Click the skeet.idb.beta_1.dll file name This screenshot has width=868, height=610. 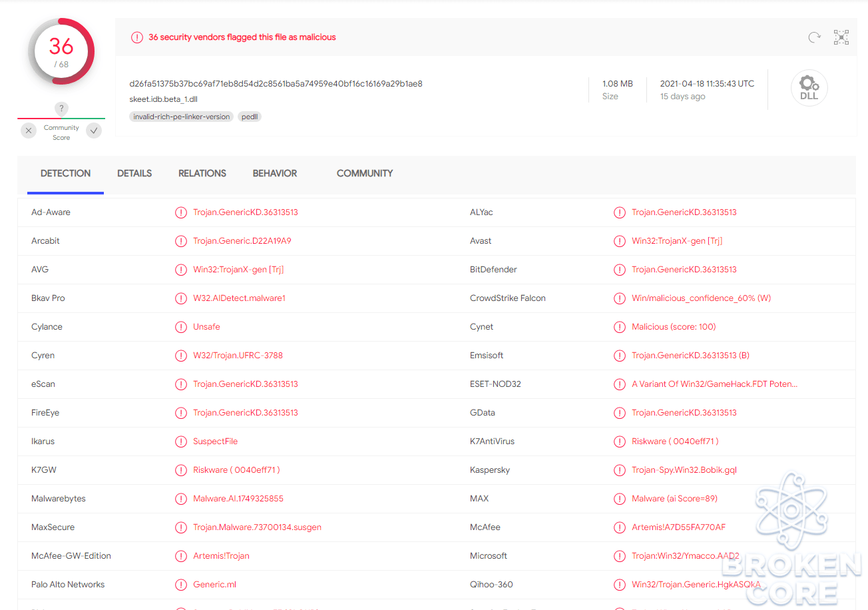click(164, 99)
